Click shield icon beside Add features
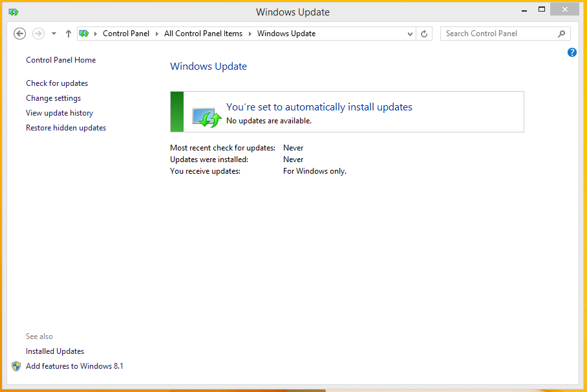 click(16, 366)
